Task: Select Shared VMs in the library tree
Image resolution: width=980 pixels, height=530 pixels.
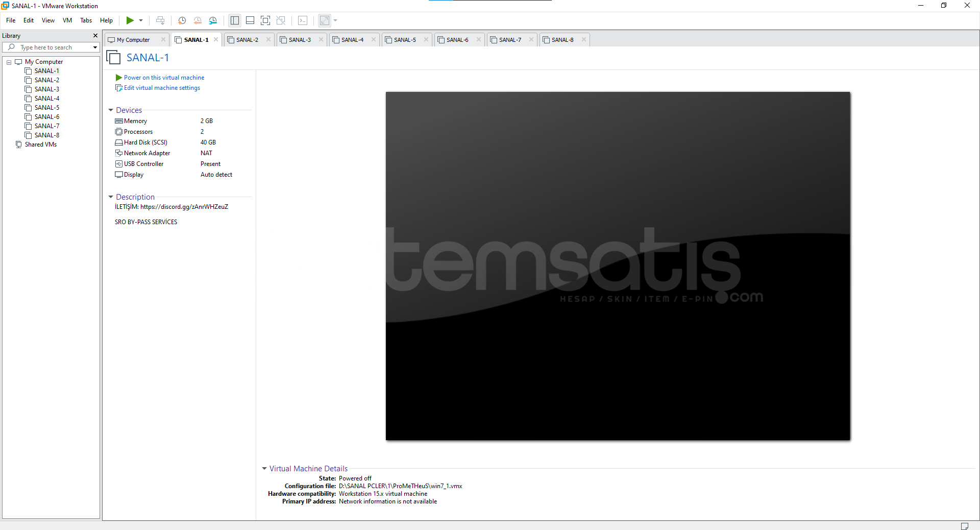Action: [41, 144]
